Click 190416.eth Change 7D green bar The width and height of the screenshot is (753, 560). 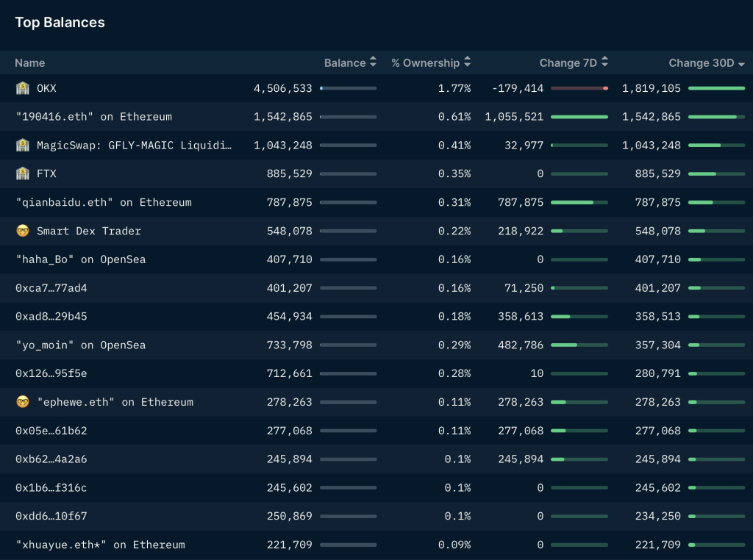pos(579,117)
